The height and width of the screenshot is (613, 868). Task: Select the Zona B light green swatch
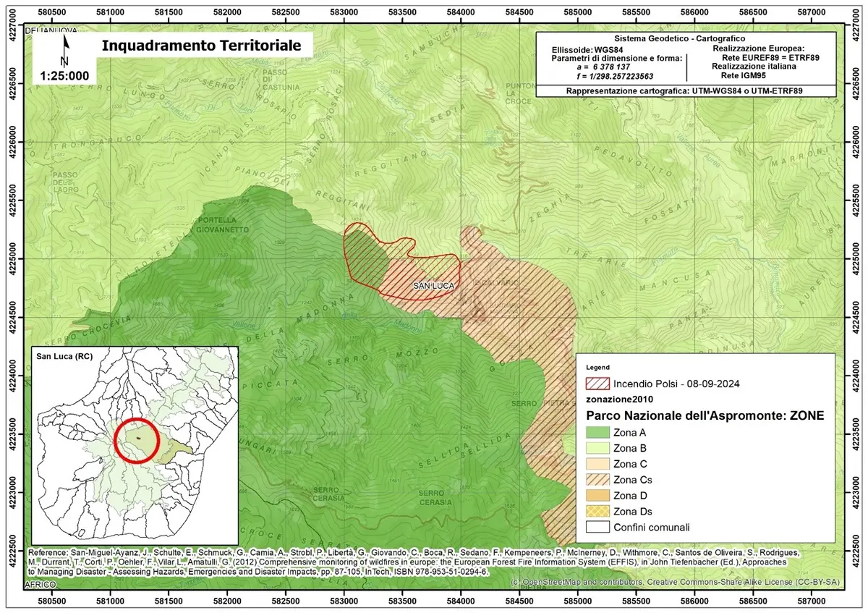[597, 449]
